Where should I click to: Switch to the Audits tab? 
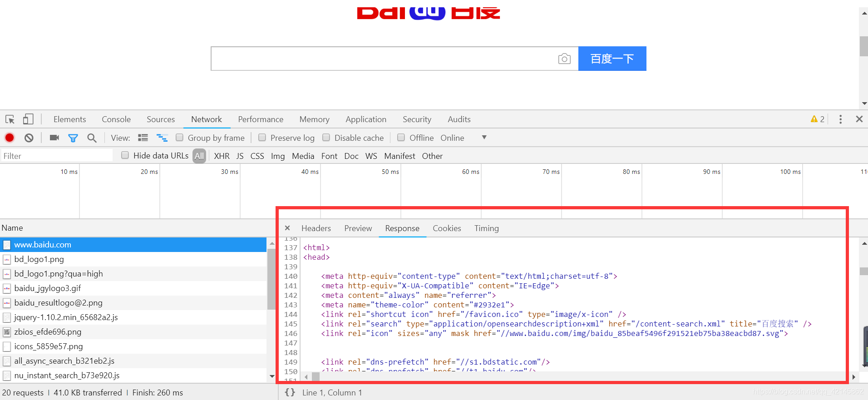[x=459, y=119]
